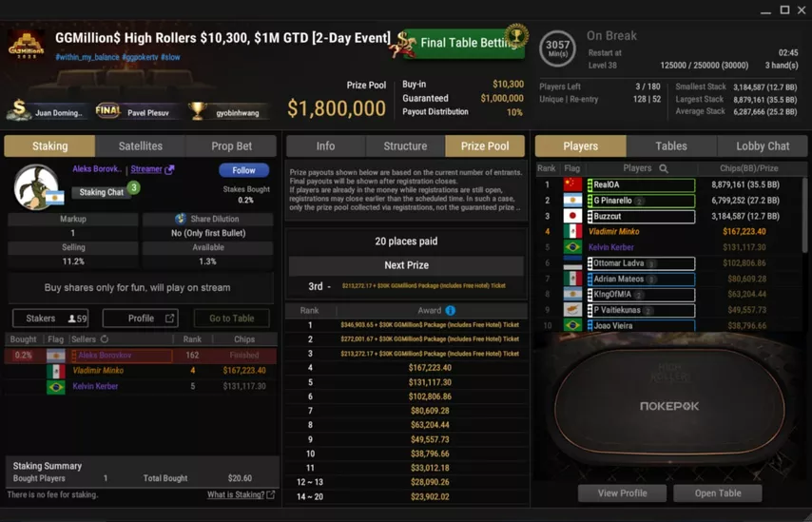812x522 pixels.
Task: Open the Final Table Betting banner
Action: (x=462, y=43)
